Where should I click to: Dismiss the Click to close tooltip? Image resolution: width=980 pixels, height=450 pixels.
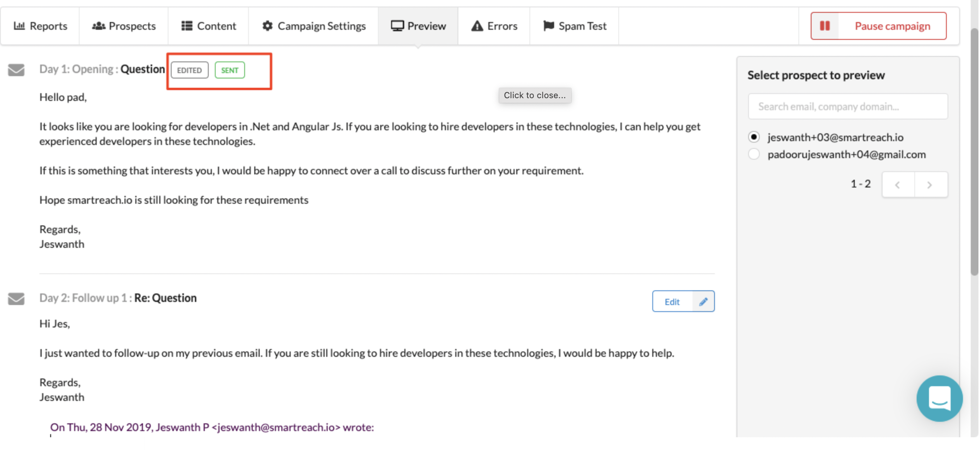[x=534, y=95]
